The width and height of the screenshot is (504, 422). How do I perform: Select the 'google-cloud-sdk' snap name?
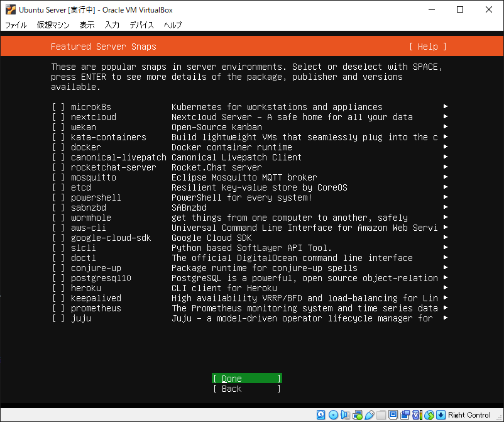coord(111,238)
